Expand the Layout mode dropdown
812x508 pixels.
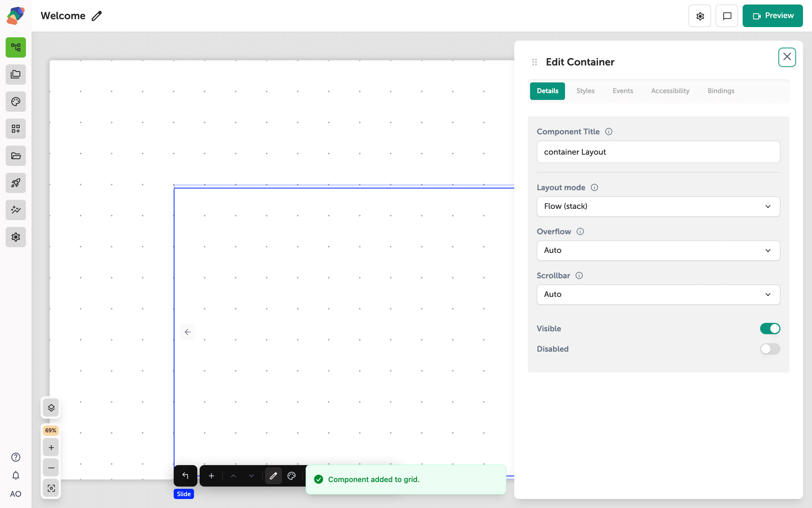(x=658, y=206)
